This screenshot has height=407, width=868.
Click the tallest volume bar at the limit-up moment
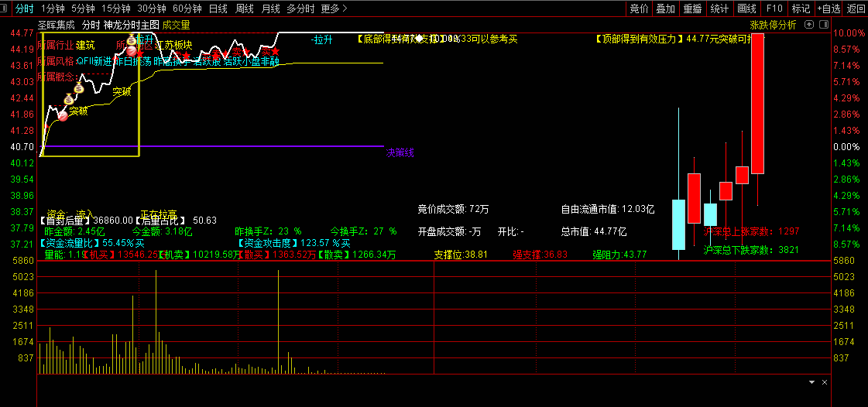click(278, 322)
